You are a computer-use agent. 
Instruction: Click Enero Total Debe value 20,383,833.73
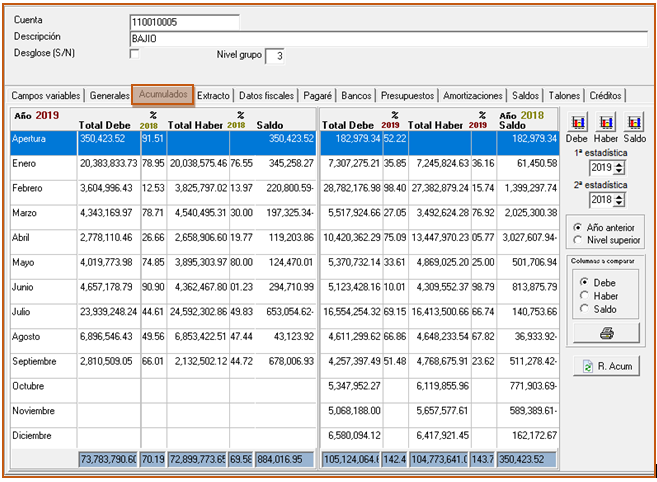tap(109, 163)
